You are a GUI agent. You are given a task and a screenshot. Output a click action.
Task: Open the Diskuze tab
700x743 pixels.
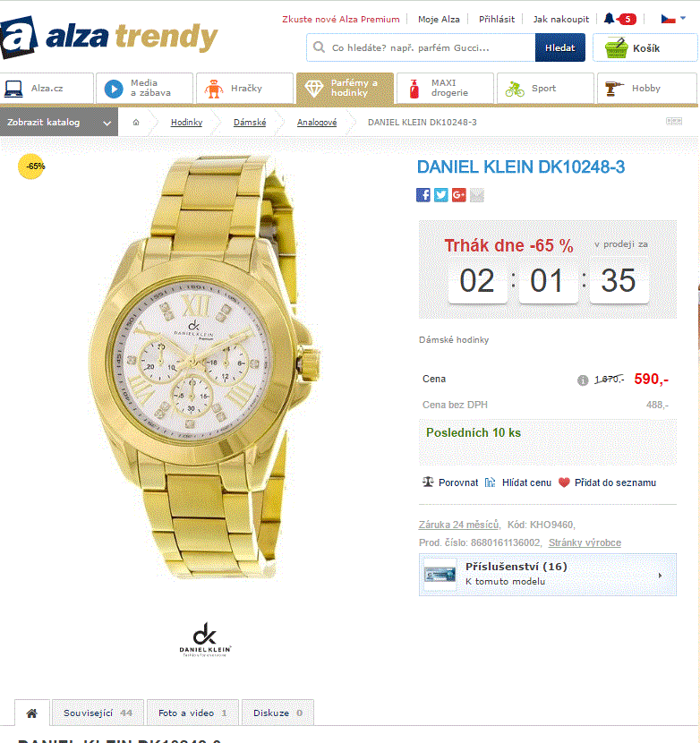coord(277,713)
